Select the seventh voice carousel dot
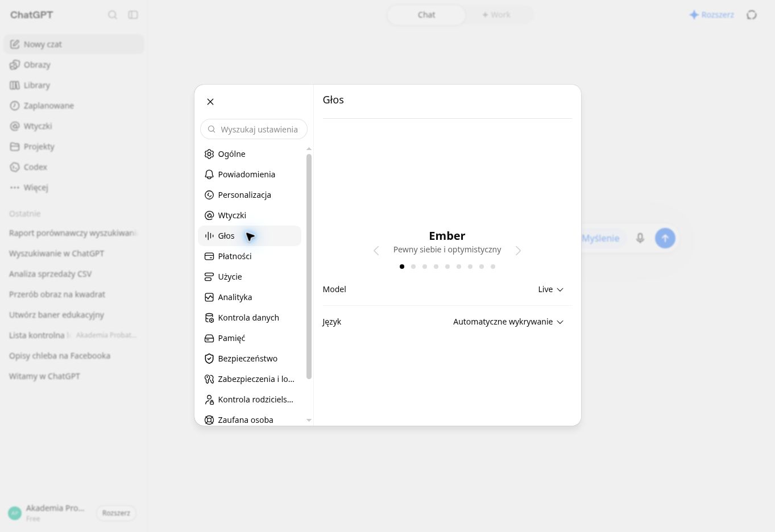 470,267
